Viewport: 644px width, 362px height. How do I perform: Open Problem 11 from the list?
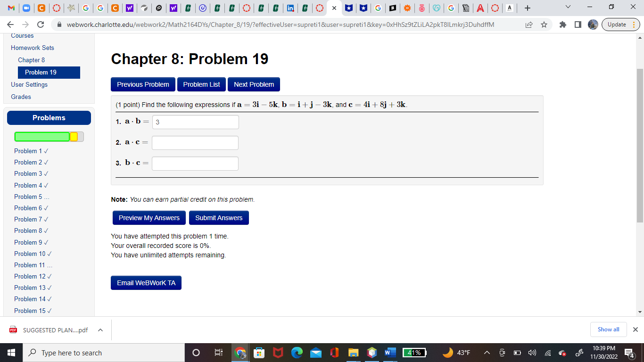(x=33, y=265)
